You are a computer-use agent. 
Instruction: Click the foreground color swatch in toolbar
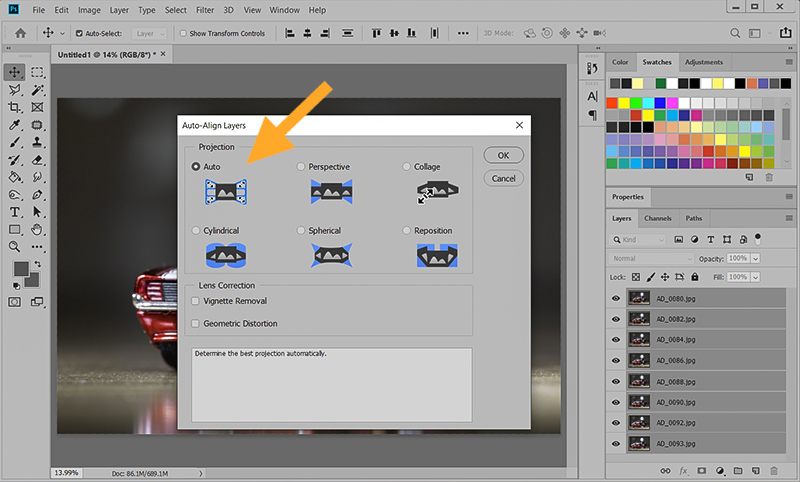[x=19, y=269]
